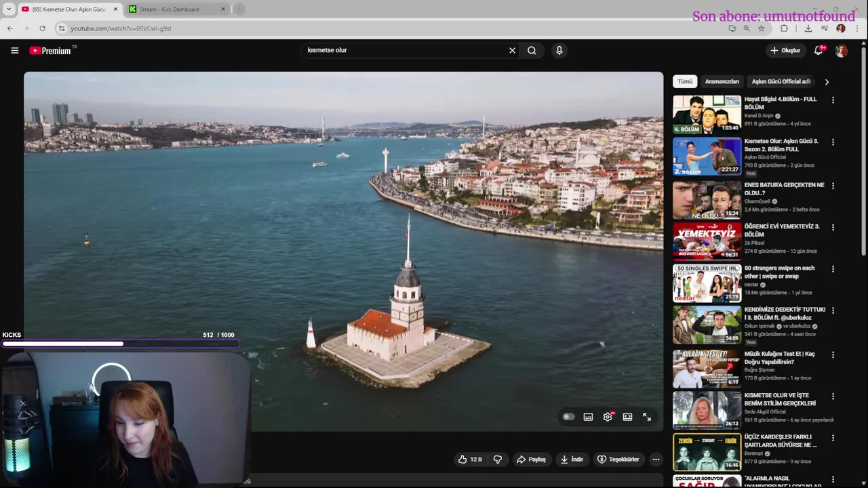Viewport: 868px width, 488px height.
Task: Open options for KENDİMİZE DEDEKTİF TUTTUK video
Action: point(833,312)
